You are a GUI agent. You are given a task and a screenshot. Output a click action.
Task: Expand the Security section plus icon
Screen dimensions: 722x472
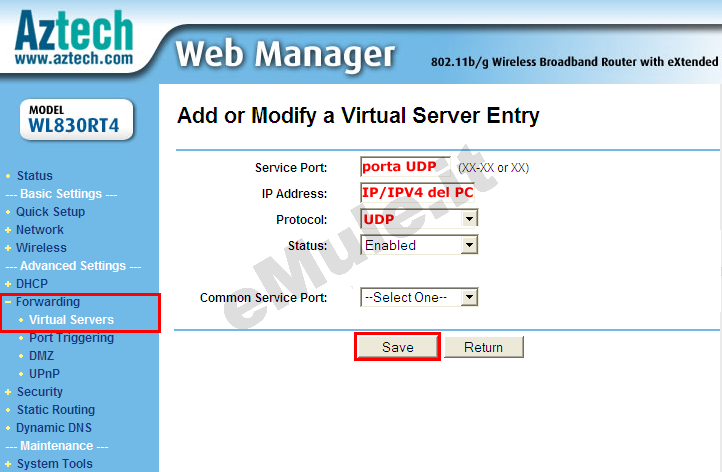8,392
